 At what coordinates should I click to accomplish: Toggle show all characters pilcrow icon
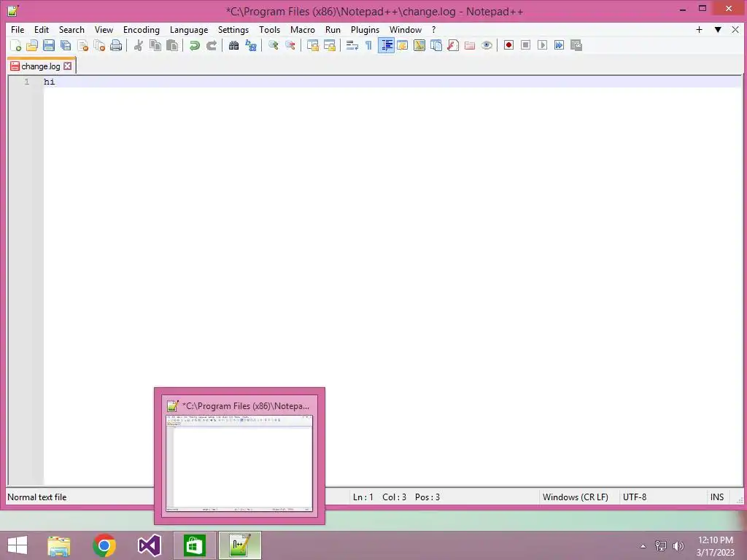tap(368, 45)
